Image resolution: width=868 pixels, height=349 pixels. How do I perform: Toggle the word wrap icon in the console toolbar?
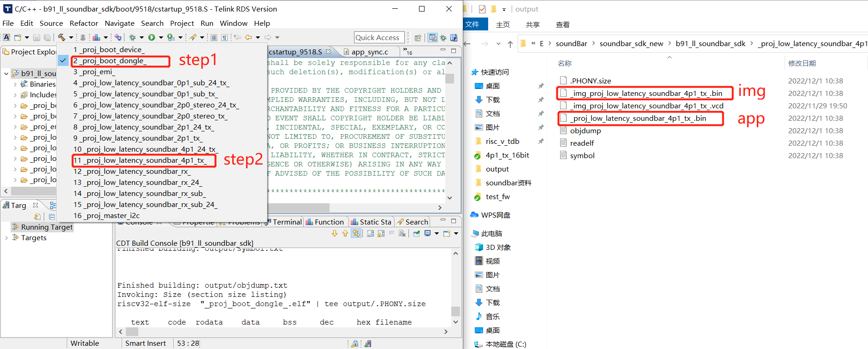pos(391,234)
